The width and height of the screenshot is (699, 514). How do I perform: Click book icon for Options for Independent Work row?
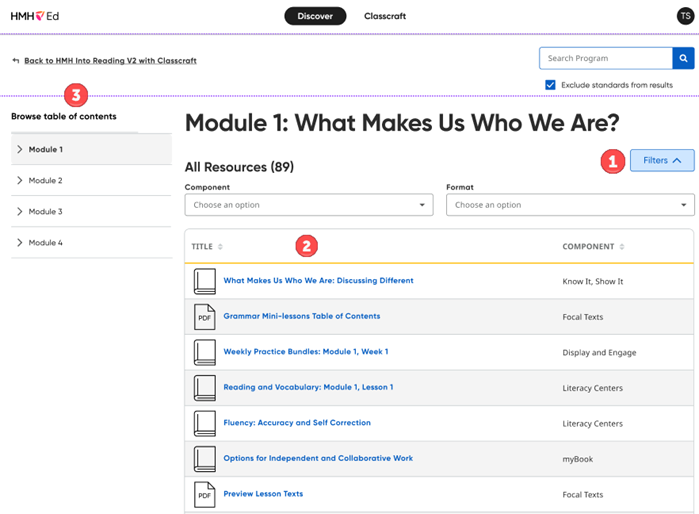[205, 459]
